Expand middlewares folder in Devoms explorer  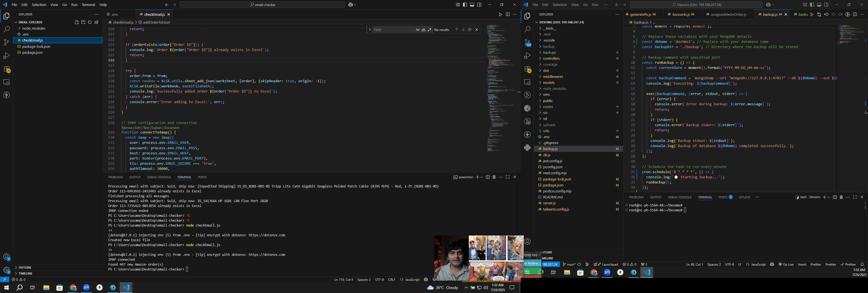(x=578, y=77)
